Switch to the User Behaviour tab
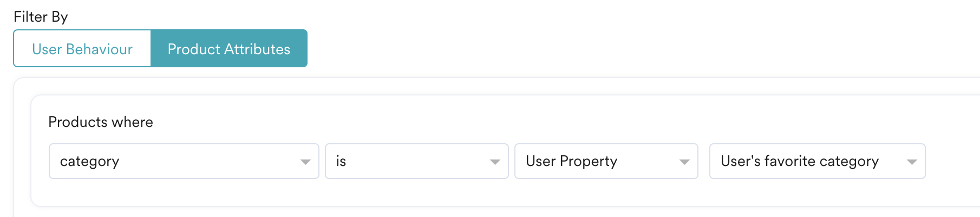Image resolution: width=980 pixels, height=217 pixels. [82, 49]
